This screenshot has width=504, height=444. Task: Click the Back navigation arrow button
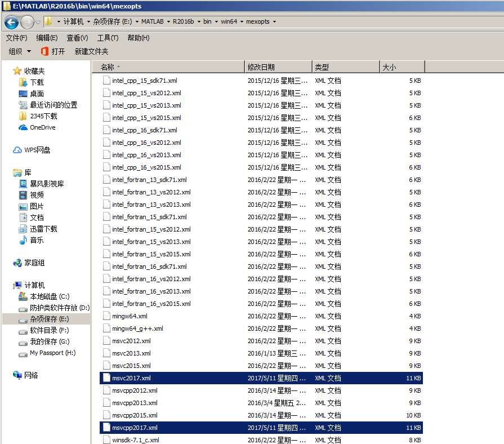point(12,22)
